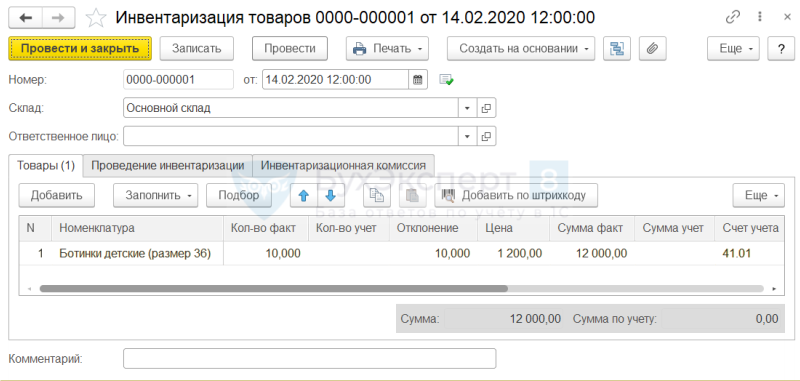Image resolution: width=800 pixels, height=381 pixels.
Task: Move the row down with the blue arrow
Action: click(x=331, y=196)
